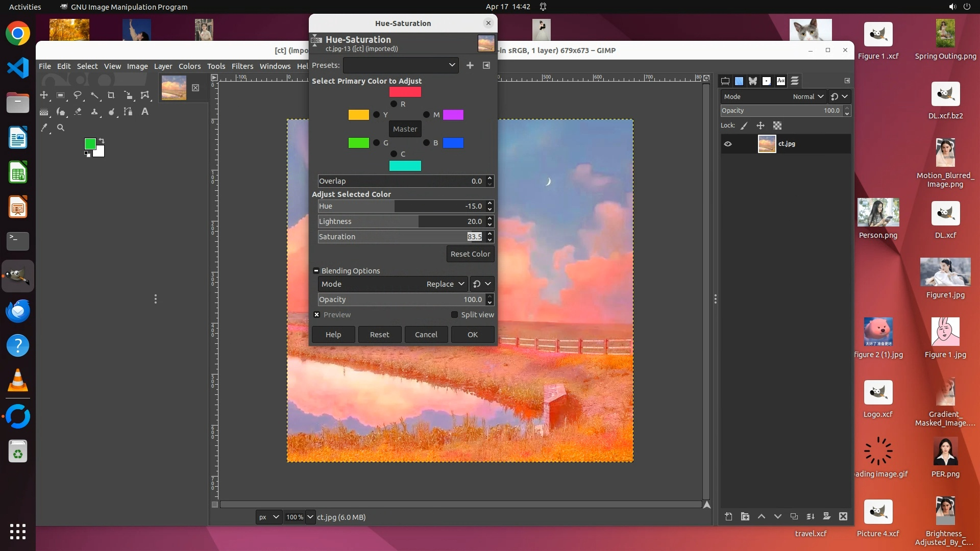
Task: Select the Text tool in toolbox
Action: pos(145,112)
